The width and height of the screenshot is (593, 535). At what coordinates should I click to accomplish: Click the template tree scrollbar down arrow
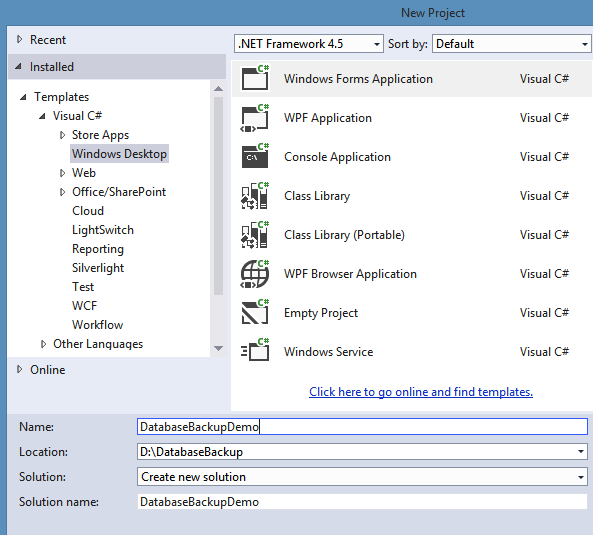tap(218, 348)
